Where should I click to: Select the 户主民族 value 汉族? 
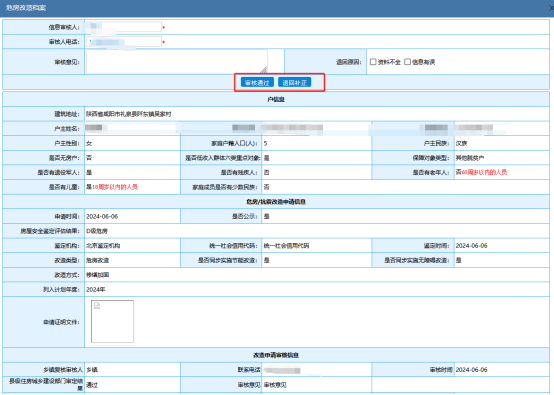461,143
